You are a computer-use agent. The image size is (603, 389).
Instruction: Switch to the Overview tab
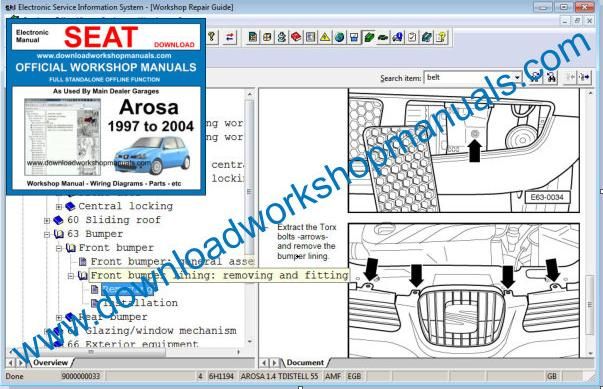coord(50,362)
